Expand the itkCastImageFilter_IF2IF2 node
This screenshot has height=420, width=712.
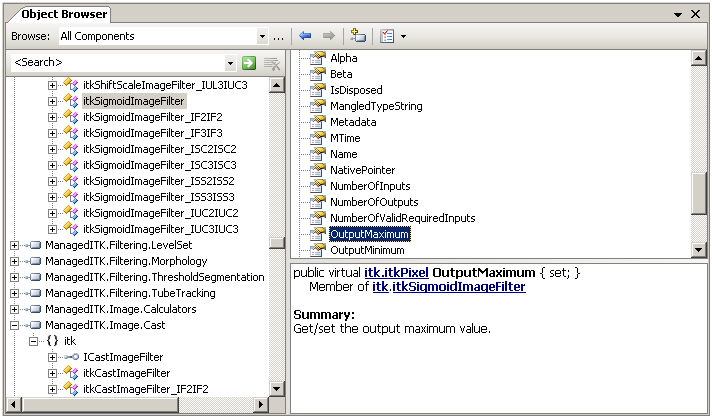click(x=53, y=389)
